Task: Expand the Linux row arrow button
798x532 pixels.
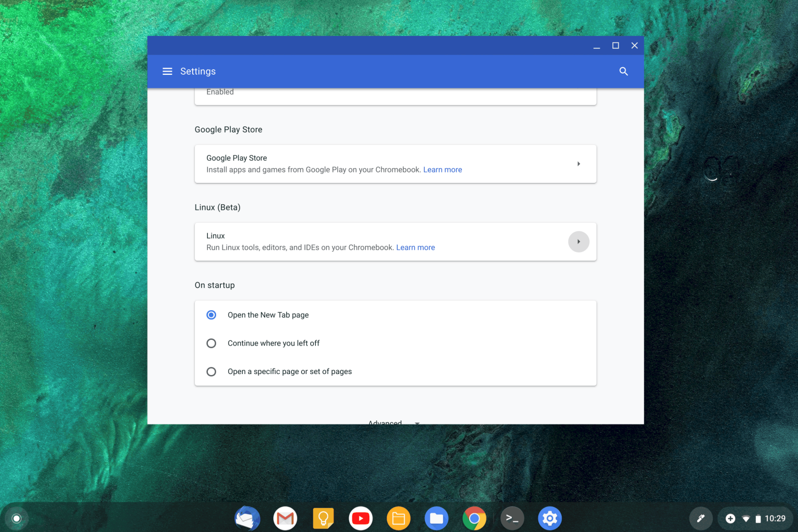Action: pos(578,242)
